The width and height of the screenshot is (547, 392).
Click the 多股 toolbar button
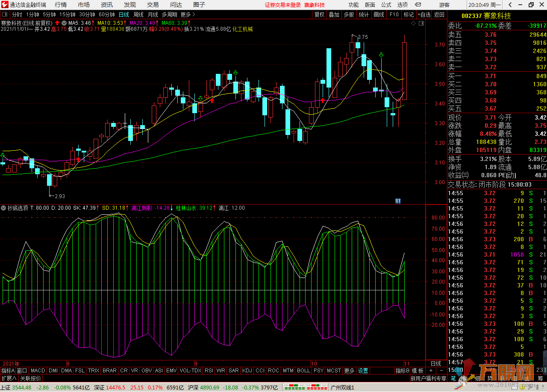click(x=349, y=15)
